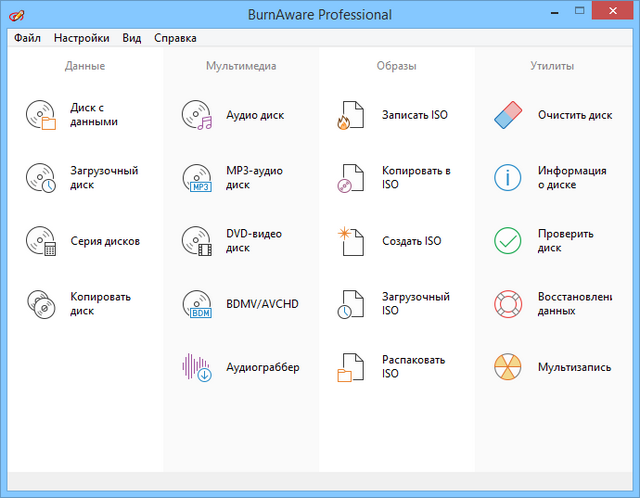Screen dimensions: 640x498
Task: Open the DVD-видео диск icon
Action: (197, 241)
